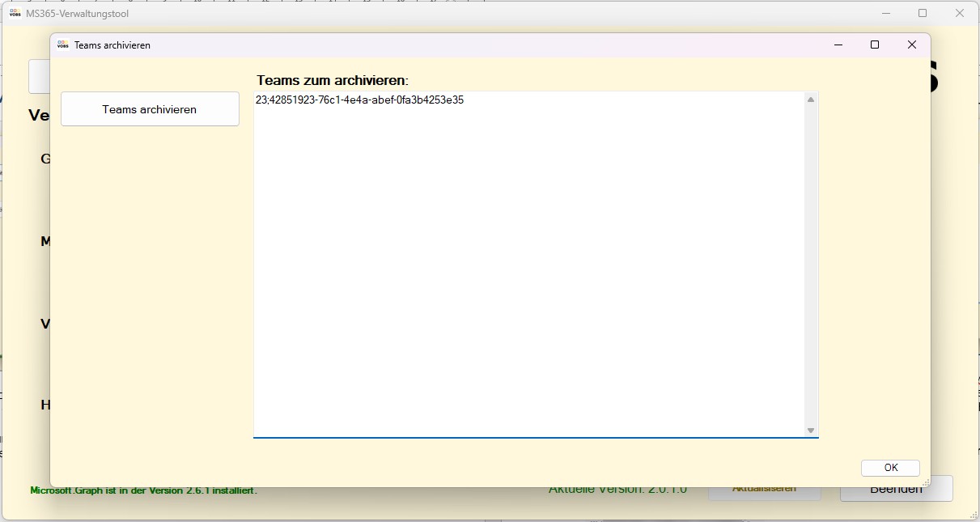Click the scrollbar down arrow in the text area
This screenshot has height=522, width=980.
point(811,431)
